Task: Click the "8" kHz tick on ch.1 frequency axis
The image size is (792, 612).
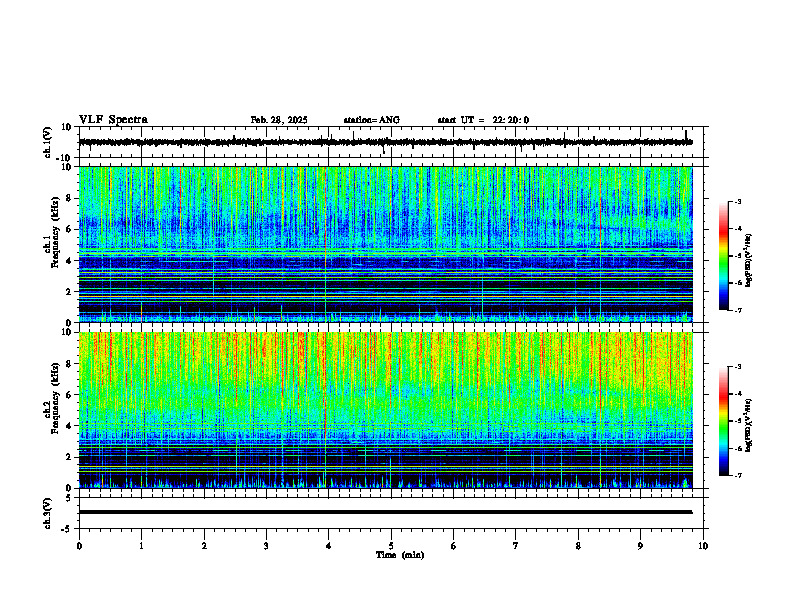Action: [x=70, y=198]
